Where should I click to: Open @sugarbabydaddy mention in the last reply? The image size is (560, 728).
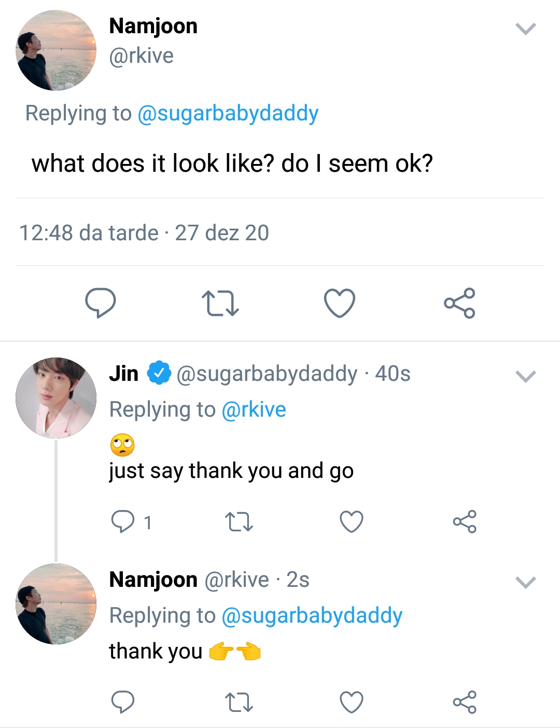[x=312, y=615]
